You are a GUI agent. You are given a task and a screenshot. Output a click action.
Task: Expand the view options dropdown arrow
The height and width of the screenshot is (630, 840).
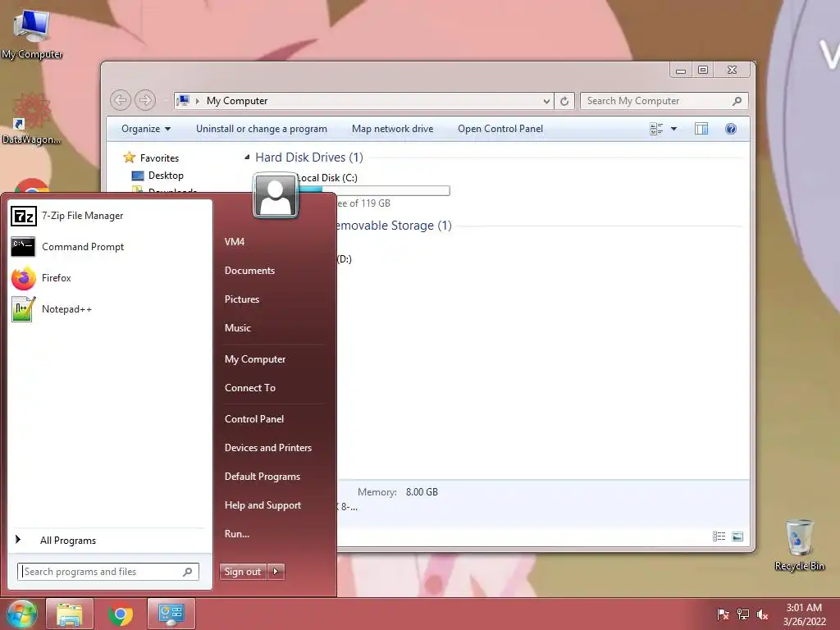674,129
